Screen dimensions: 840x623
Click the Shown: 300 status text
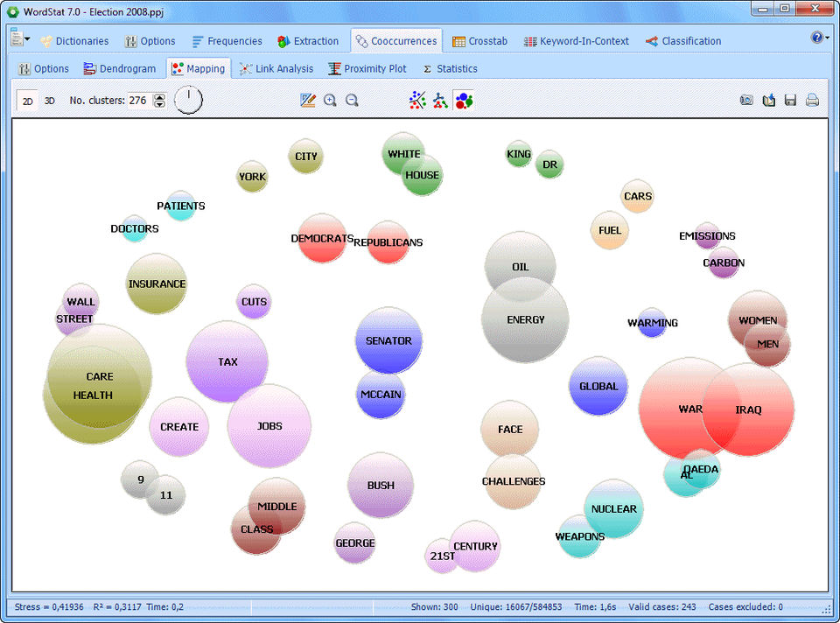click(x=434, y=607)
